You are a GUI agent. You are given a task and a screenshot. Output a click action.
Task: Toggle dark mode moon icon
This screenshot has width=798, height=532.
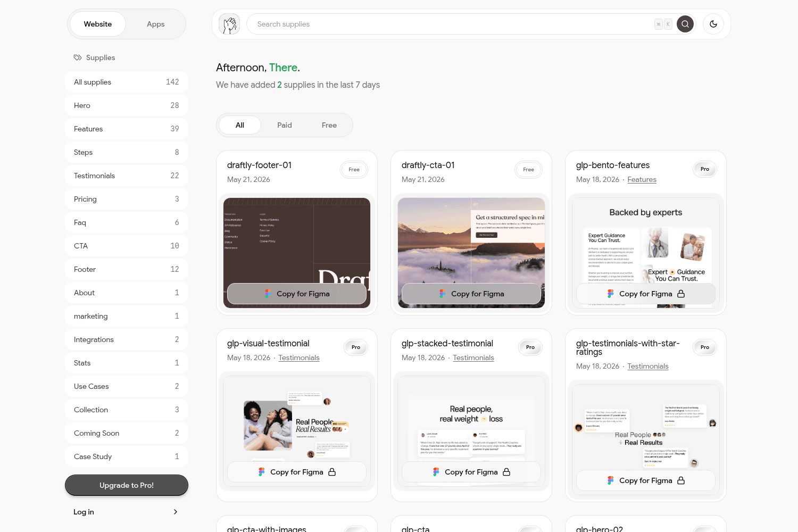click(x=713, y=24)
